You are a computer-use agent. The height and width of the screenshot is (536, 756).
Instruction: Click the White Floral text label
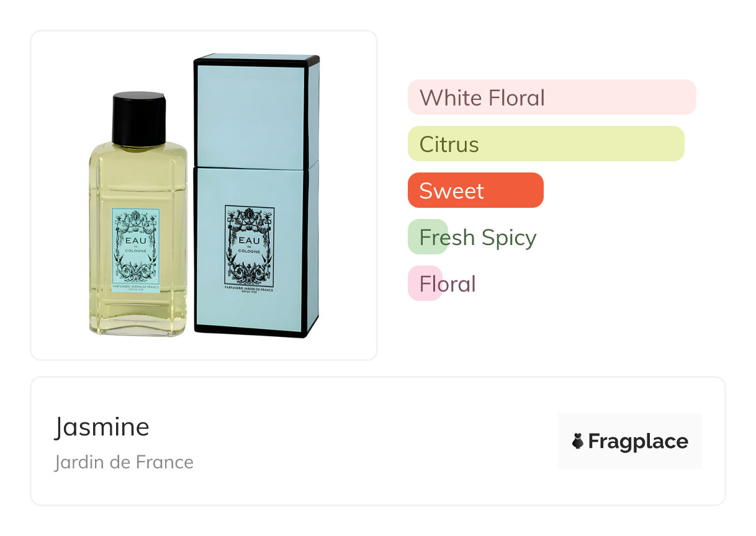tap(482, 97)
